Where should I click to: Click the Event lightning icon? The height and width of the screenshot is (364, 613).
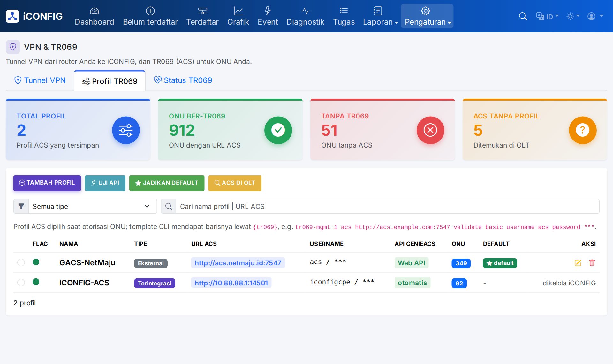[x=268, y=11]
